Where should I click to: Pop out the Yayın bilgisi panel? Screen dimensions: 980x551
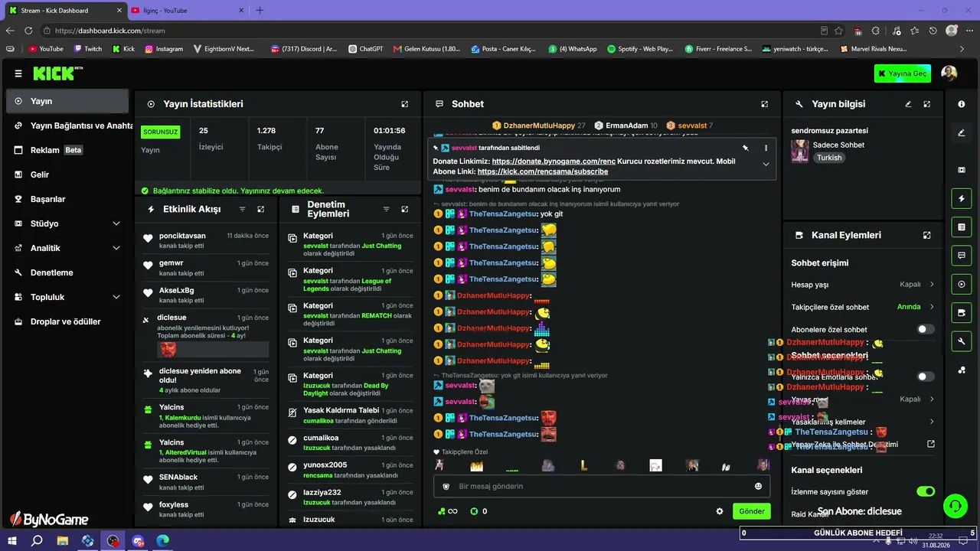[926, 104]
